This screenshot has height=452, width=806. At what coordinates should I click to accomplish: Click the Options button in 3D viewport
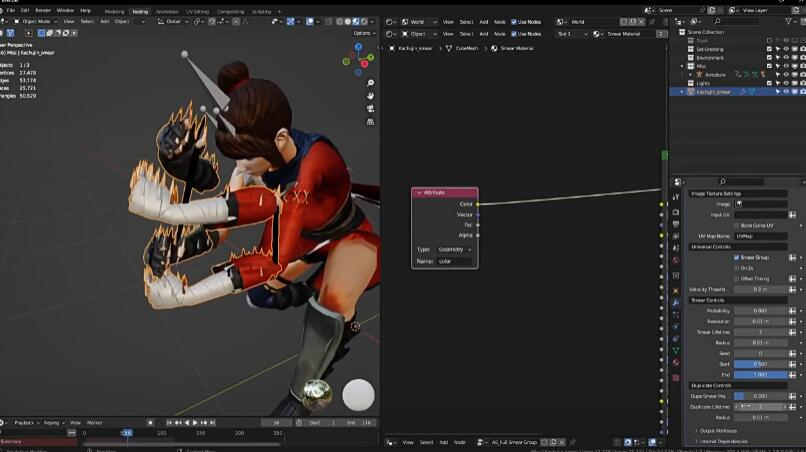pos(362,33)
